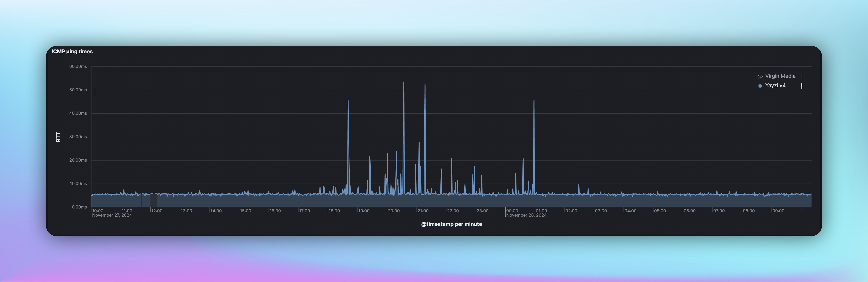Image resolution: width=868 pixels, height=282 pixels.
Task: Click the 10.00ms y-axis label
Action: coord(78,183)
